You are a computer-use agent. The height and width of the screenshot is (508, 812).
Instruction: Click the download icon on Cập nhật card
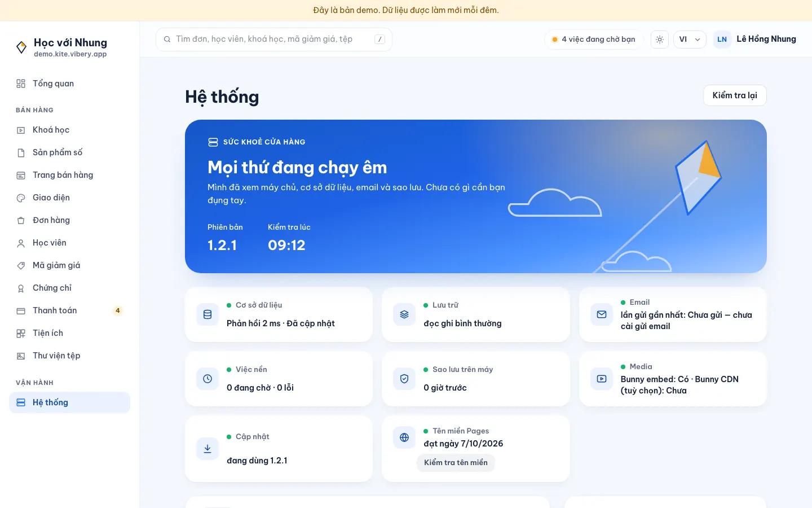pos(208,449)
